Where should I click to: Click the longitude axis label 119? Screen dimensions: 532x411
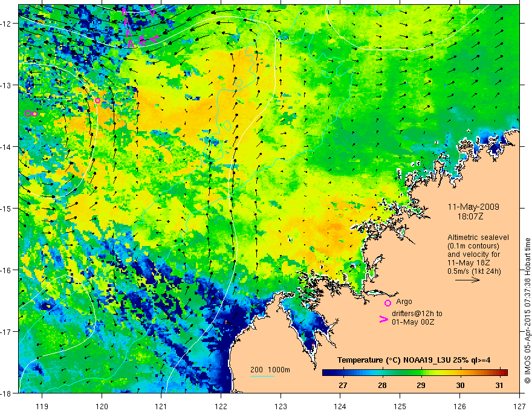[42, 406]
